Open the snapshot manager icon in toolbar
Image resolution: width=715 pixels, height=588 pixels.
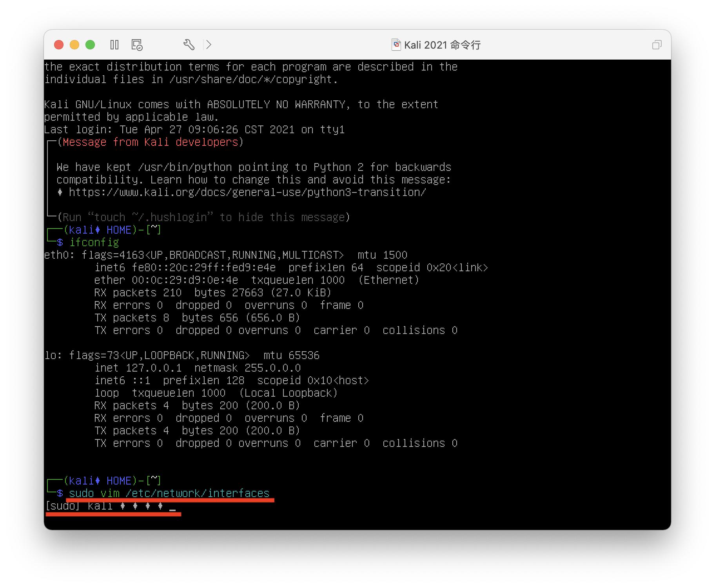(137, 45)
